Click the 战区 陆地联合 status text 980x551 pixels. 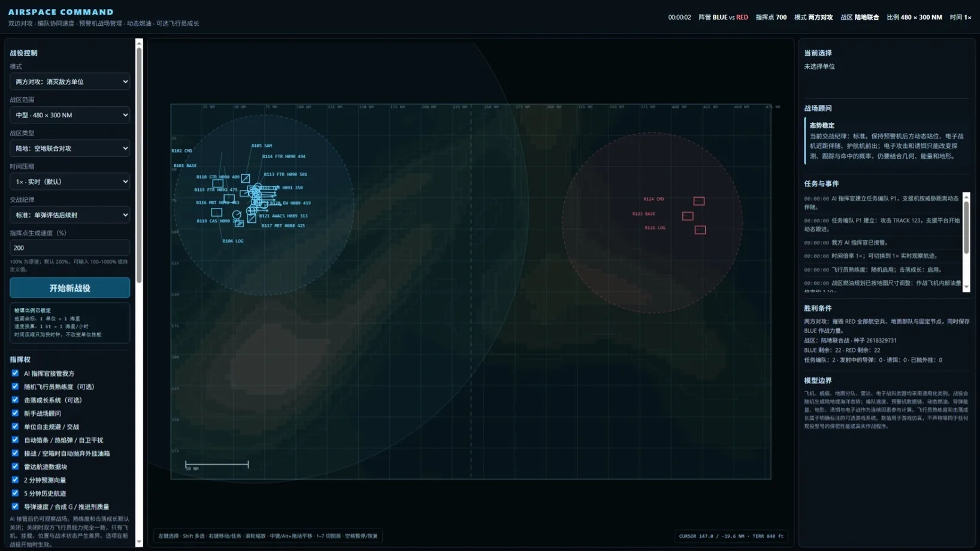pos(860,17)
